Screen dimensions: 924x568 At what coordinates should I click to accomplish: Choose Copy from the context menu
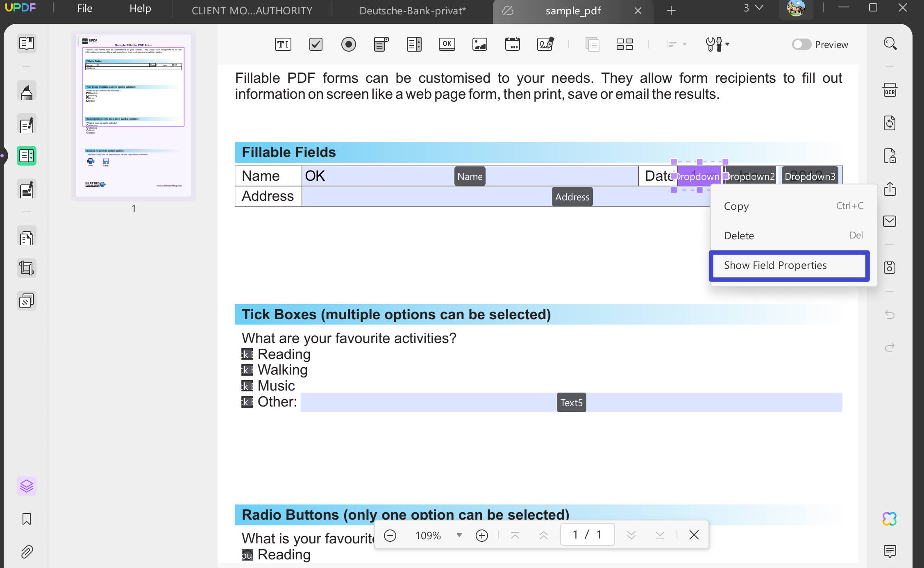pos(736,206)
